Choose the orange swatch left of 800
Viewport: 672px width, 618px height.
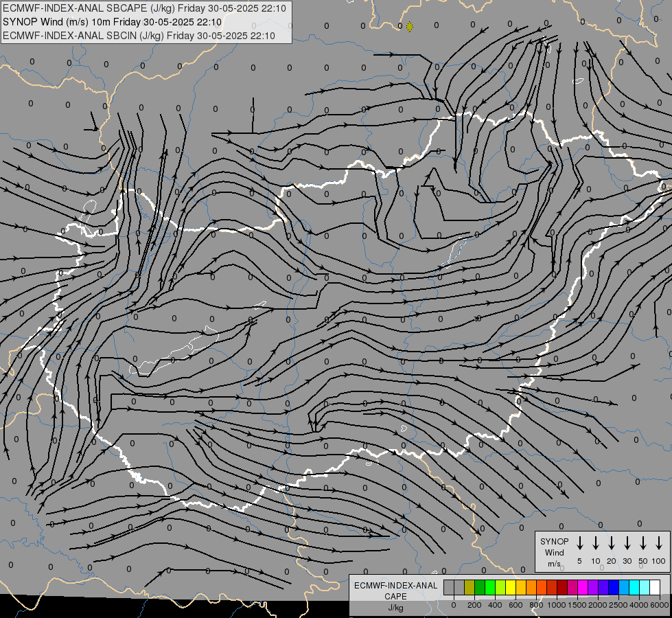click(531, 587)
